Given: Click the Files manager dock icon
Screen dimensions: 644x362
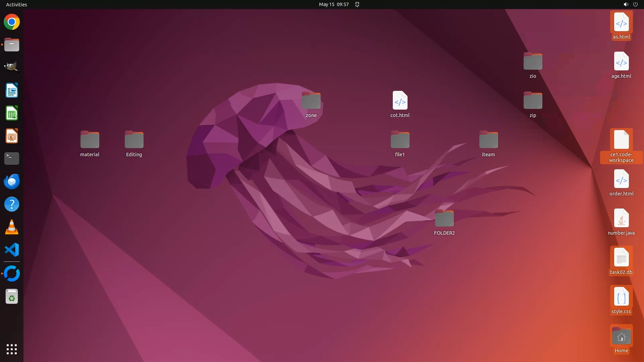Looking at the screenshot, I should (x=12, y=45).
